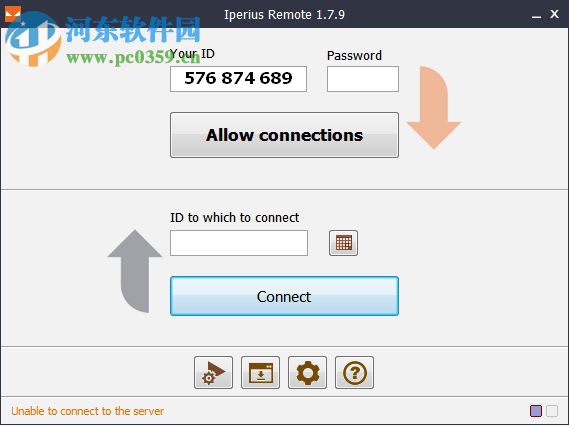Click the Allow connections button
This screenshot has height=426, width=569.
point(284,135)
